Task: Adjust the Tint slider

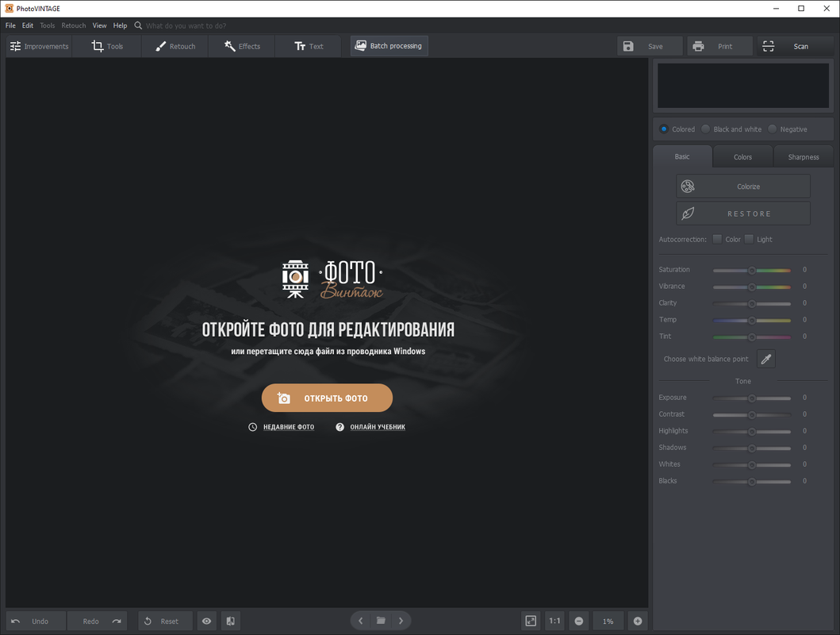Action: pyautogui.click(x=752, y=337)
